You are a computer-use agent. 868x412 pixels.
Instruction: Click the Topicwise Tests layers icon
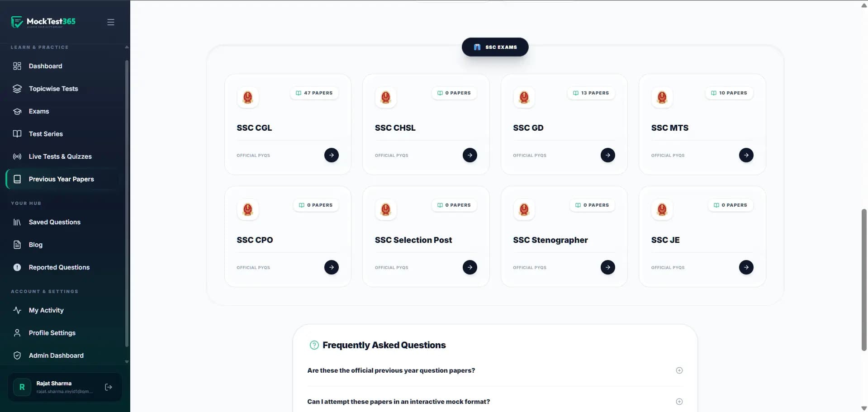click(17, 89)
